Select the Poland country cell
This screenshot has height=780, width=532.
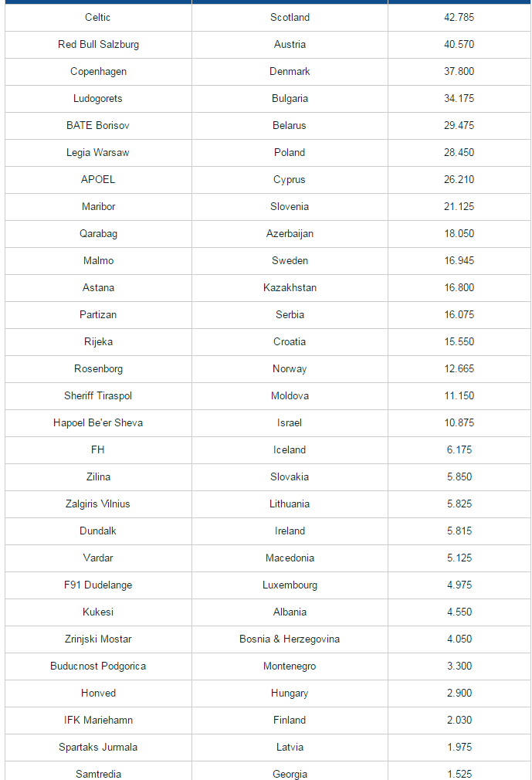click(x=290, y=152)
